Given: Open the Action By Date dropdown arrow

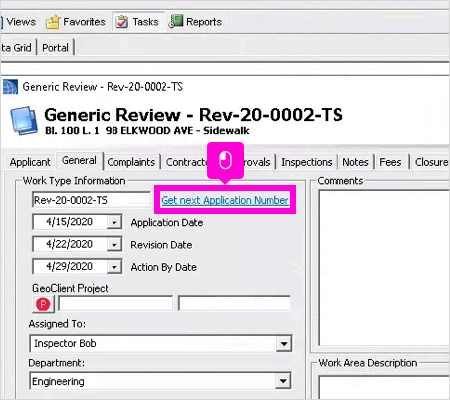Looking at the screenshot, I should pyautogui.click(x=114, y=267).
